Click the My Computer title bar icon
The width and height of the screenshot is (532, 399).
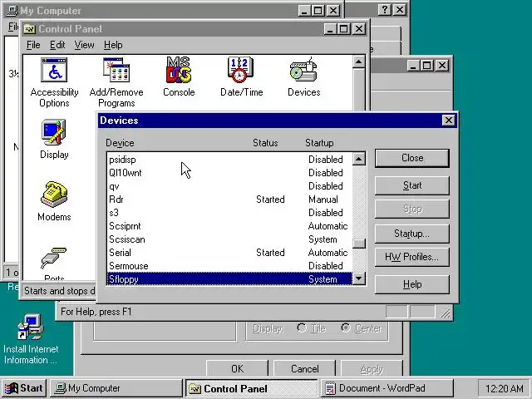[12, 11]
